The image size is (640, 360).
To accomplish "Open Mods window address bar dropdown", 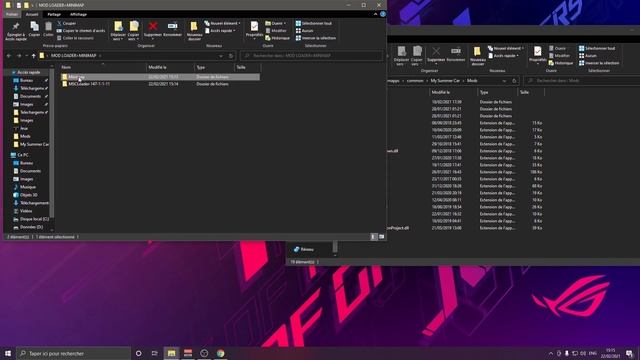I will click(504, 80).
